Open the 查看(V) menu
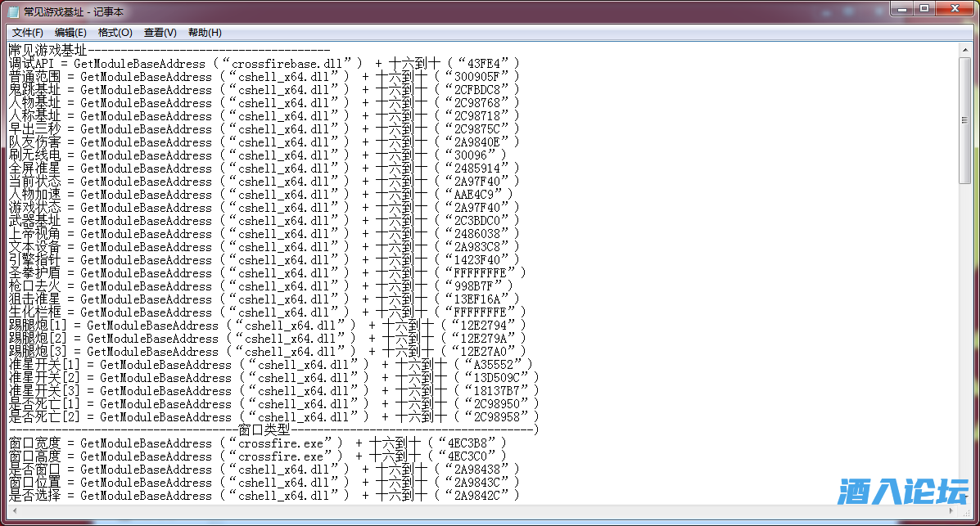This screenshot has height=526, width=980. (160, 33)
